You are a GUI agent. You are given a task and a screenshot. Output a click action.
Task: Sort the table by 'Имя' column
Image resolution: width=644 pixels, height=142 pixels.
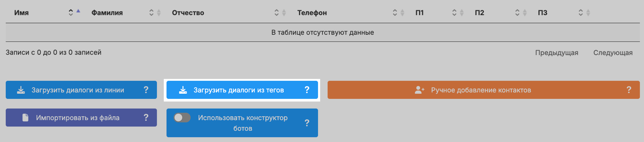tap(22, 13)
